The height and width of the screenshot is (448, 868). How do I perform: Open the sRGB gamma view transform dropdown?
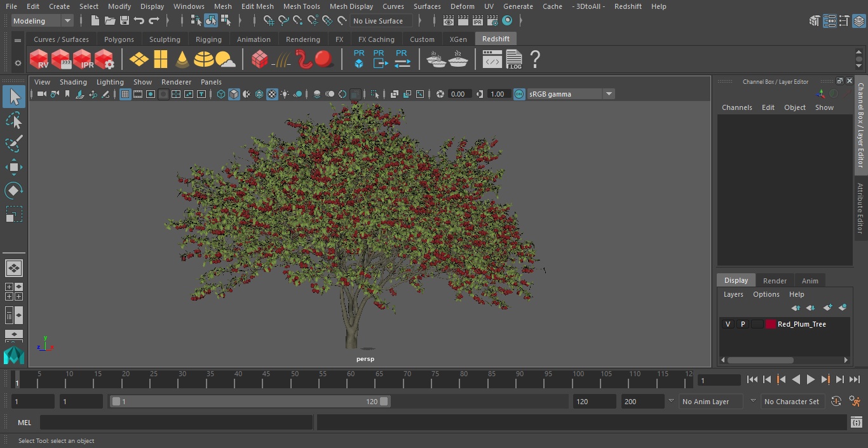(x=571, y=94)
